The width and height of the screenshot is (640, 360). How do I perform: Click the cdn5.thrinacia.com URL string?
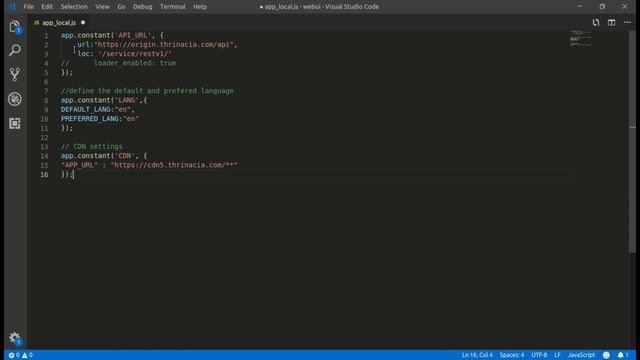pos(174,165)
